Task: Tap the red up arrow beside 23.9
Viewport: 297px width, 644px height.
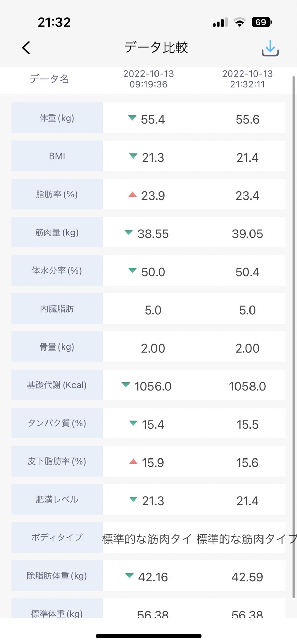Action: tap(132, 194)
